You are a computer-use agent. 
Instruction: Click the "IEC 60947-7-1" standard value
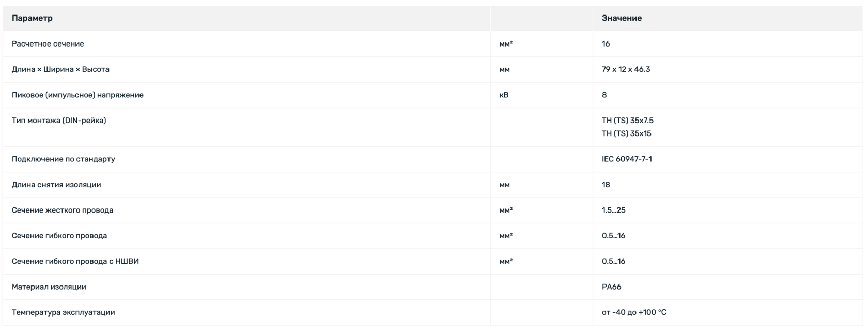click(x=627, y=159)
